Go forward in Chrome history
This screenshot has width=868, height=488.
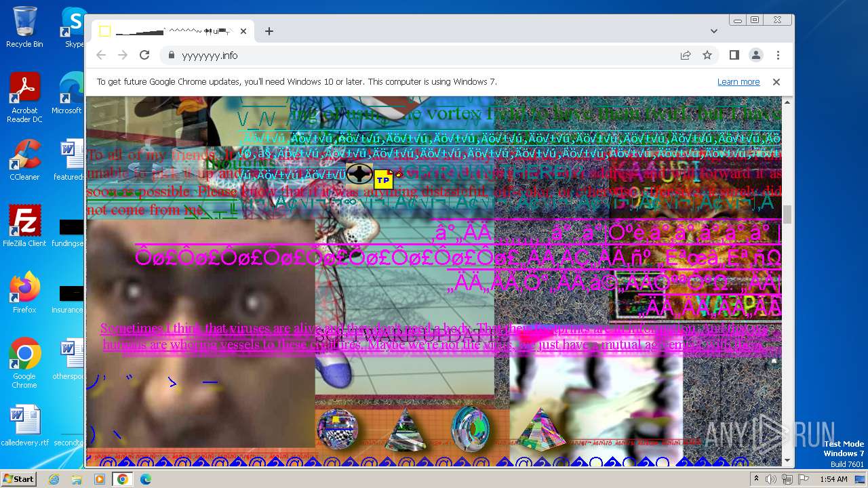[123, 55]
